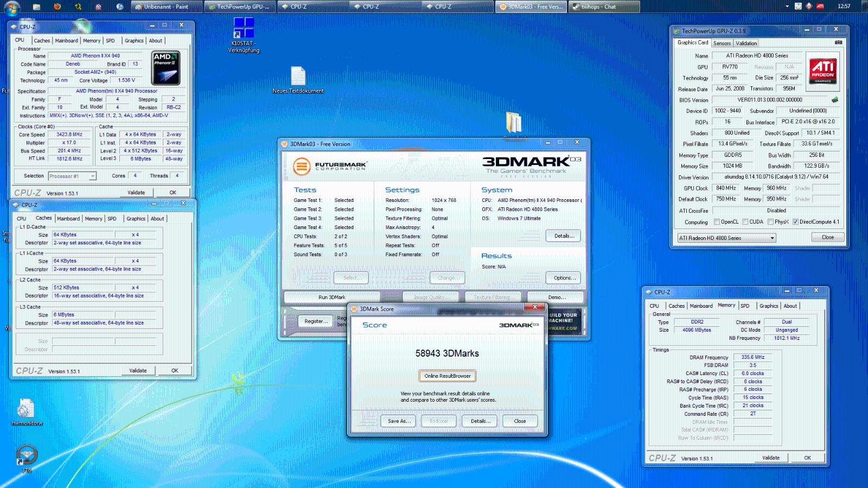This screenshot has height=488, width=868.
Task: Click OK in the top-left CPU-Z window
Action: pyautogui.click(x=173, y=192)
